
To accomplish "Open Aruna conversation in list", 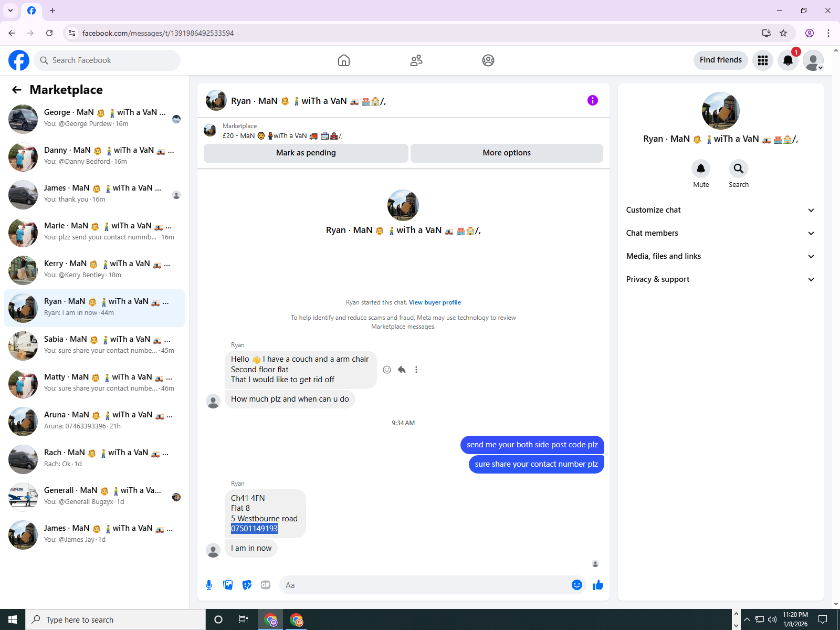I will [x=94, y=422].
